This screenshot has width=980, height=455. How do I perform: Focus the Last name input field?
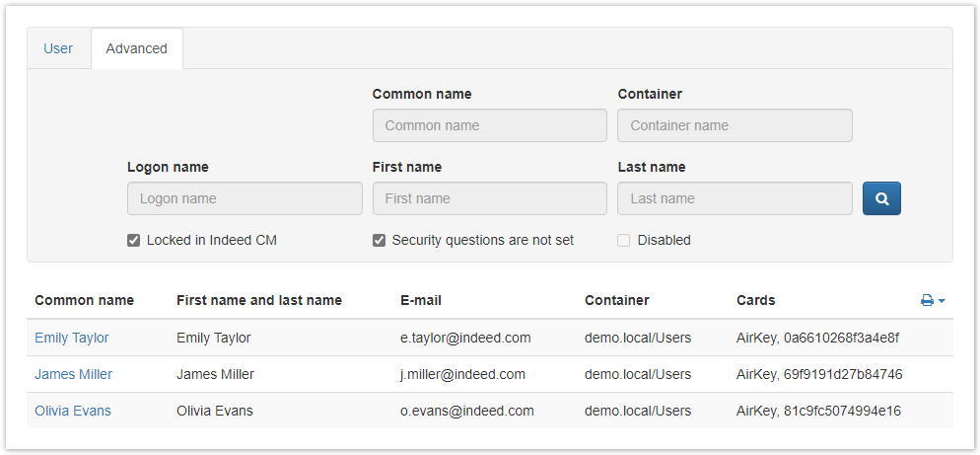pos(735,198)
